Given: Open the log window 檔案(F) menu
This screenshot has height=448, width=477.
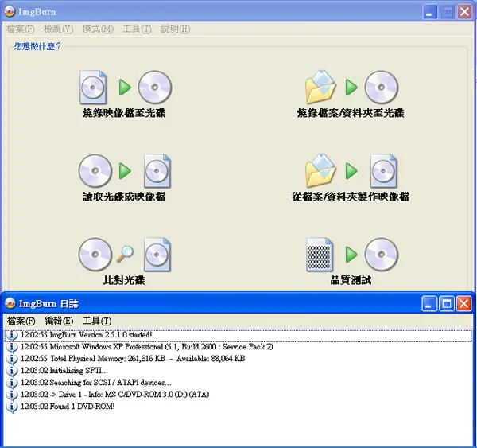Looking at the screenshot, I should click(21, 321).
